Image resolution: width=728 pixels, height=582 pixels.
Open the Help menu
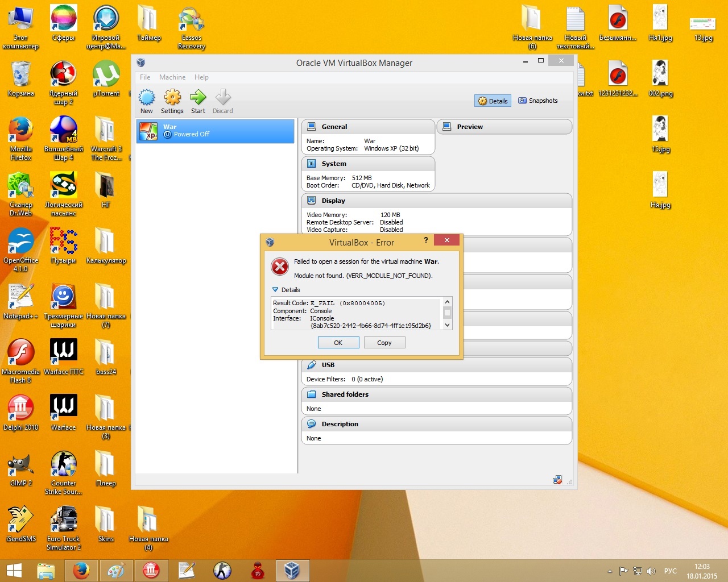coord(201,77)
